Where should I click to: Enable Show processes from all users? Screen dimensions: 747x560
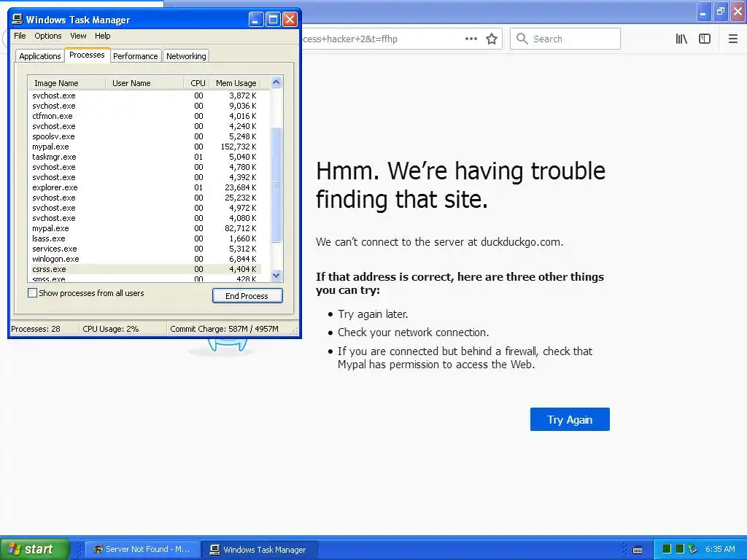32,293
